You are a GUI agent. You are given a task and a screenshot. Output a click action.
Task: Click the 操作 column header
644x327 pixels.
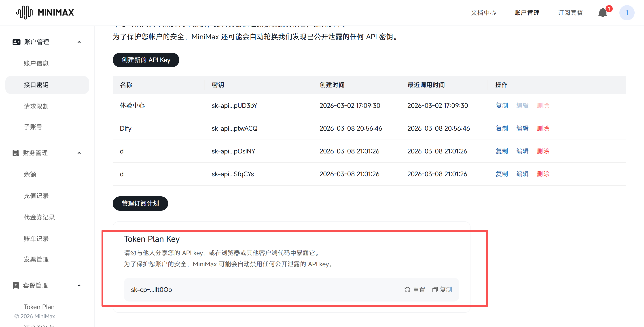[x=501, y=85]
